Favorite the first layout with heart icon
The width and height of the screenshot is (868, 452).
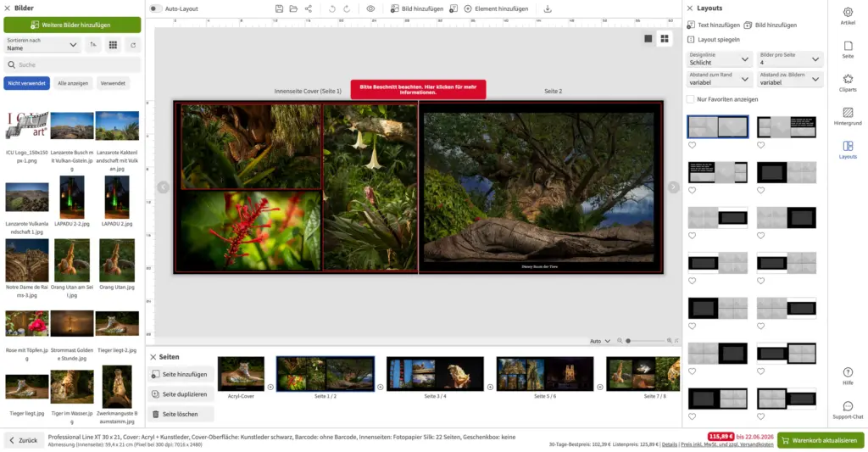(692, 145)
